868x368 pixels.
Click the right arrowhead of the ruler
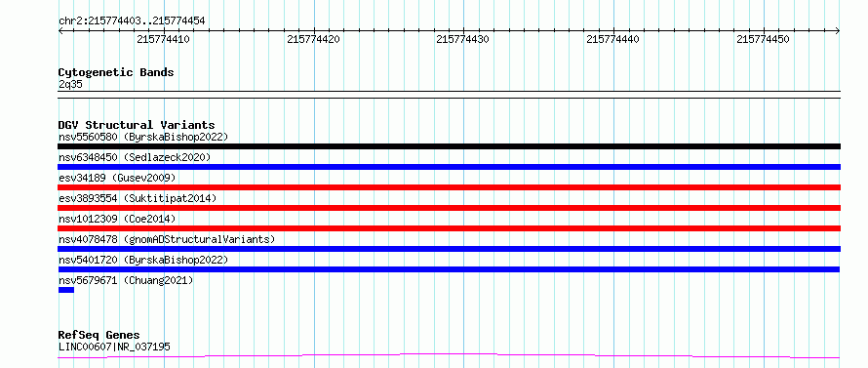(838, 31)
